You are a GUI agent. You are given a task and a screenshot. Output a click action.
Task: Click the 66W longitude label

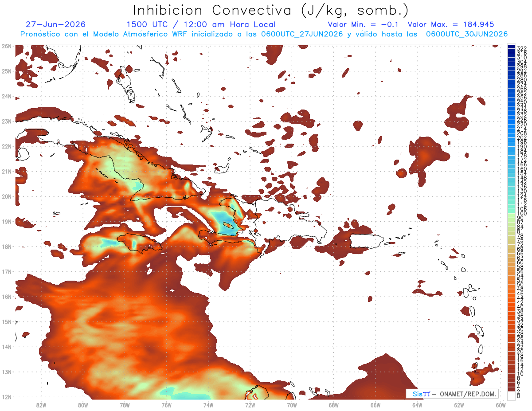[x=375, y=405]
